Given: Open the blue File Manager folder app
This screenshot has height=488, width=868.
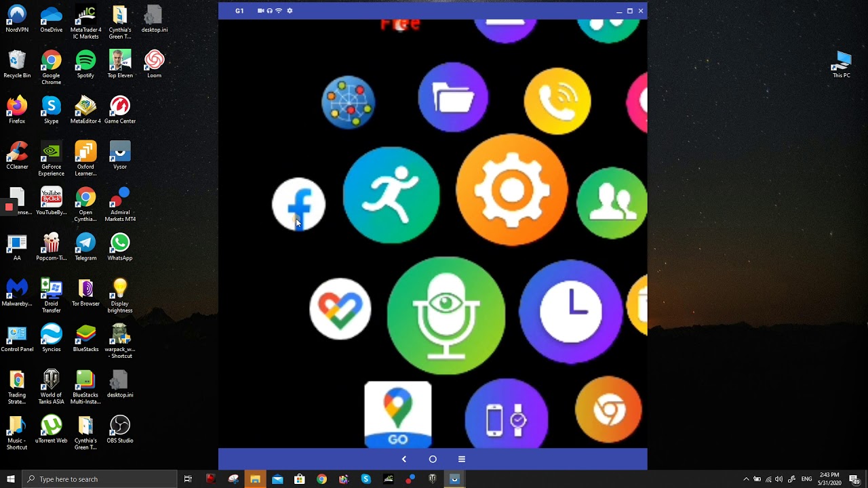Looking at the screenshot, I should pyautogui.click(x=453, y=98).
